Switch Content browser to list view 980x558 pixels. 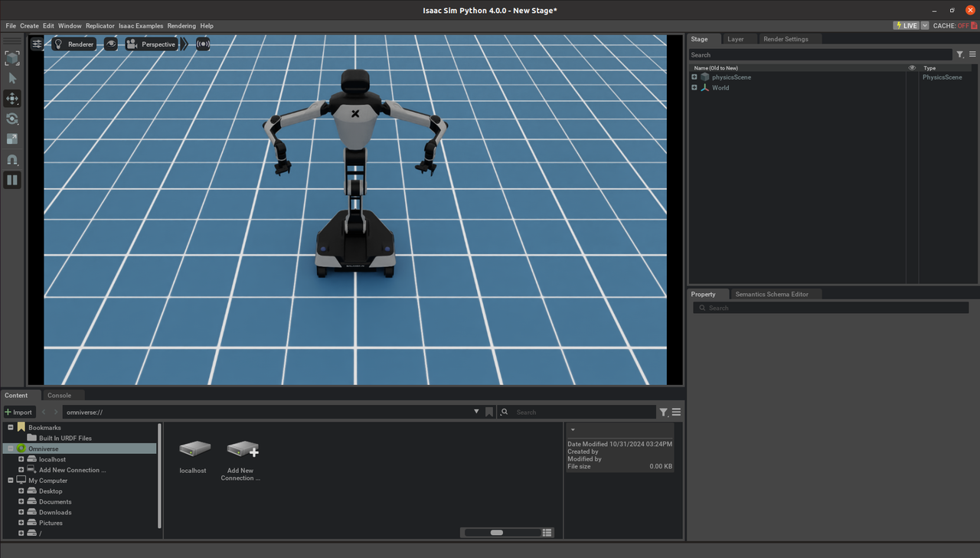pyautogui.click(x=547, y=533)
